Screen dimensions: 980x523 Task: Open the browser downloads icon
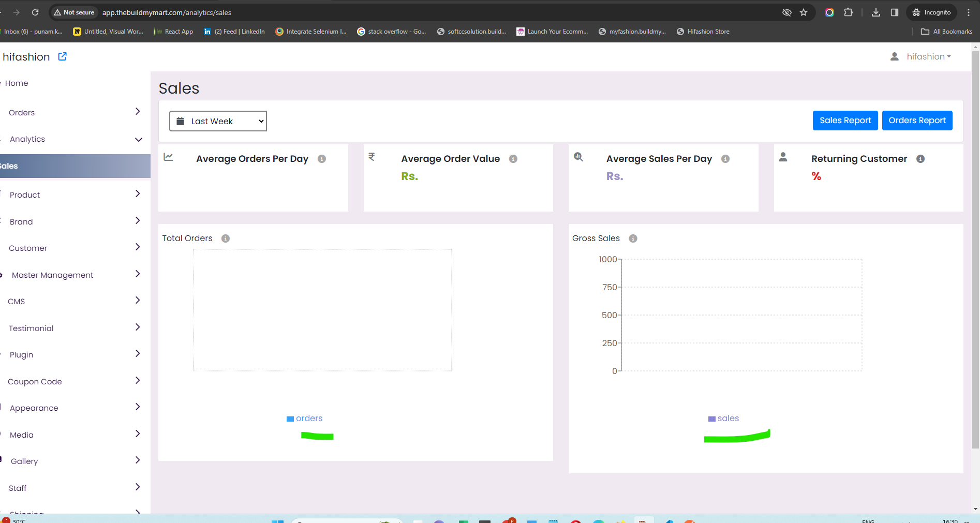click(x=876, y=12)
